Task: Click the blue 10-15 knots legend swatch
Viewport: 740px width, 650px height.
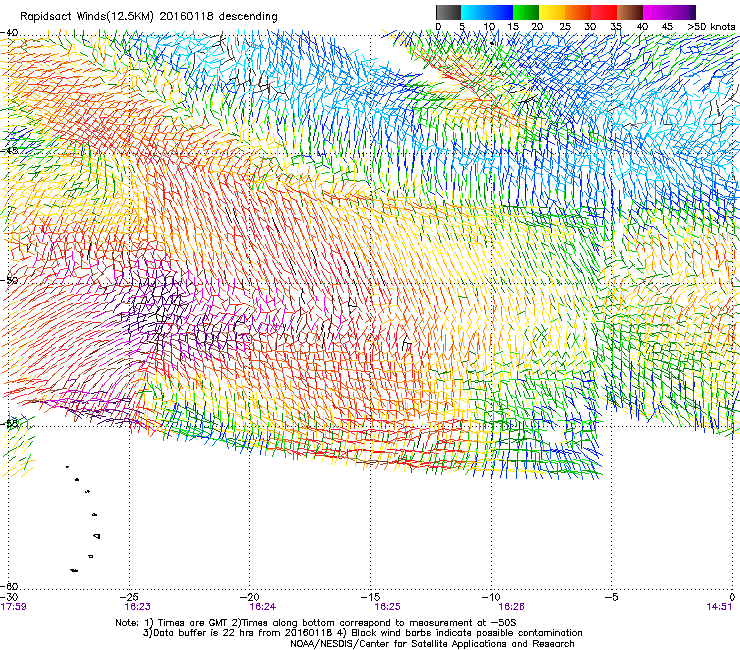Action: [500, 12]
